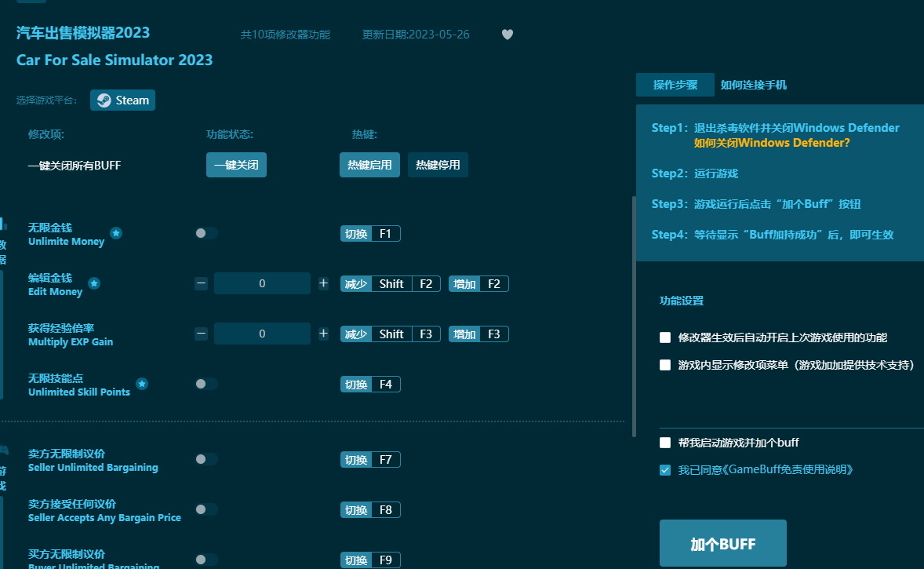The height and width of the screenshot is (569, 924).
Task: Click the 共10项修改器功能 text
Action: [x=286, y=35]
